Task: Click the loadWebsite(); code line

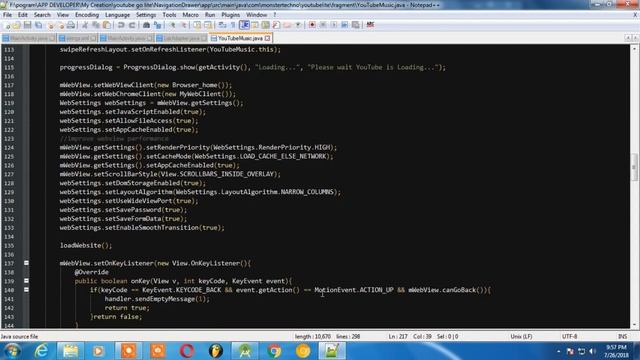Action: point(86,245)
